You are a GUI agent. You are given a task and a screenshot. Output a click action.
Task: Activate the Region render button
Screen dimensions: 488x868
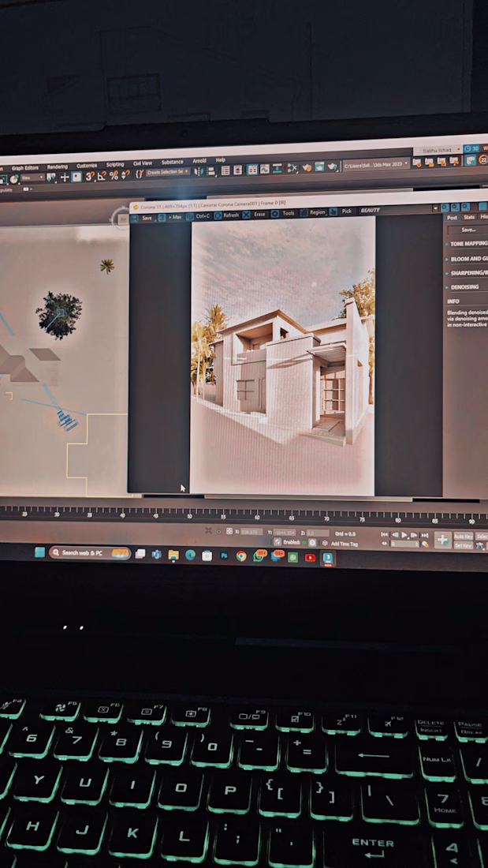point(313,212)
